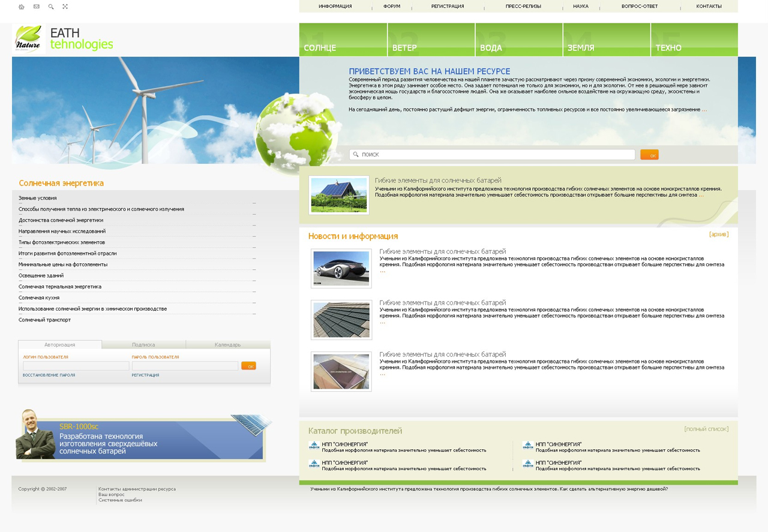Open the envelope mail icon
The width and height of the screenshot is (768, 532).
[37, 7]
